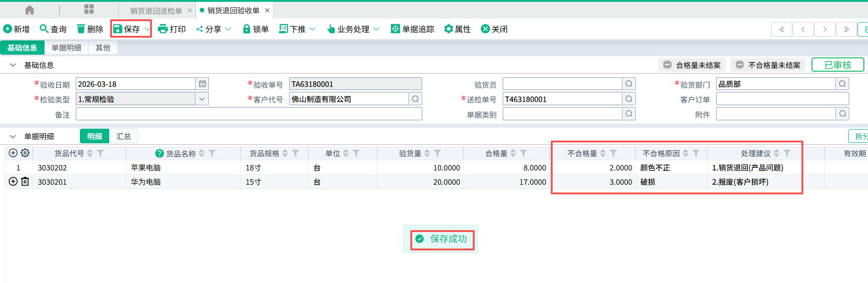The image size is (868, 283).
Task: Click into the 备注 input field
Action: point(248,114)
